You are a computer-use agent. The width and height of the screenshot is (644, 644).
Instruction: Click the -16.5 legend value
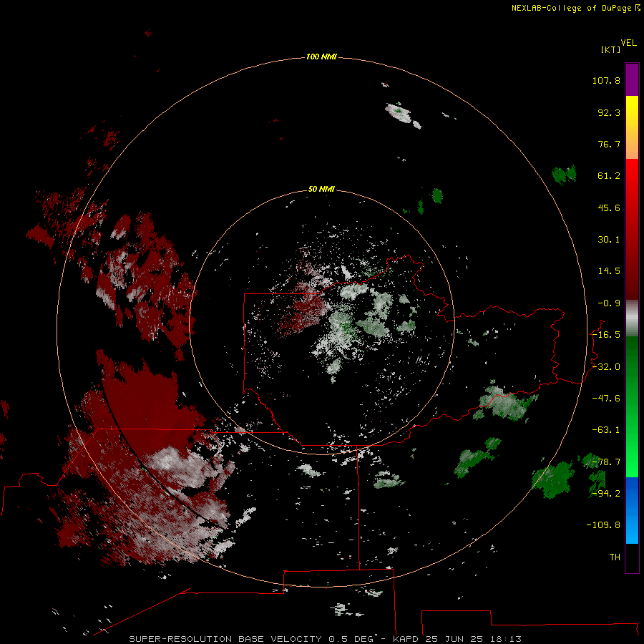pyautogui.click(x=606, y=335)
